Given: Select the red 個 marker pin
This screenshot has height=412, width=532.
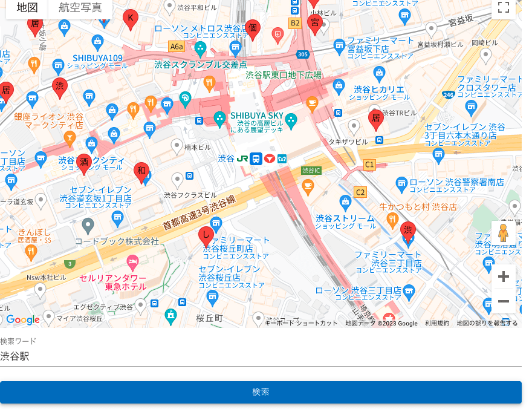Looking at the screenshot, I should [x=253, y=29].
